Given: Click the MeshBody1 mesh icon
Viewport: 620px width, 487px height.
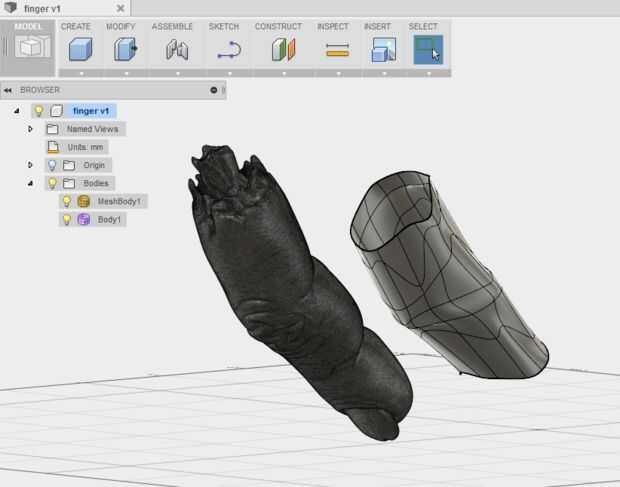Looking at the screenshot, I should pos(83,201).
